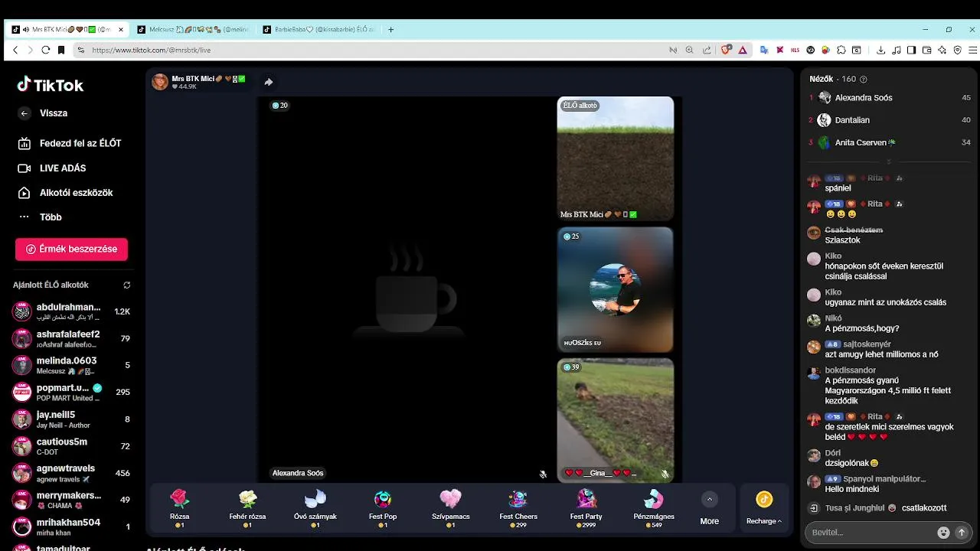This screenshot has height=551, width=980.
Task: Open agnewtravels recommended live
Action: [x=71, y=472]
